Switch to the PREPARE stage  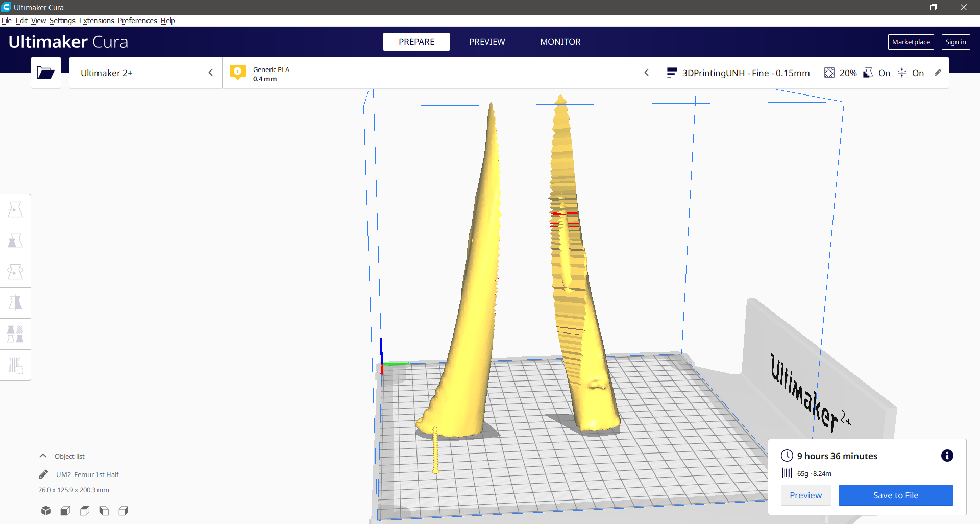tap(416, 42)
